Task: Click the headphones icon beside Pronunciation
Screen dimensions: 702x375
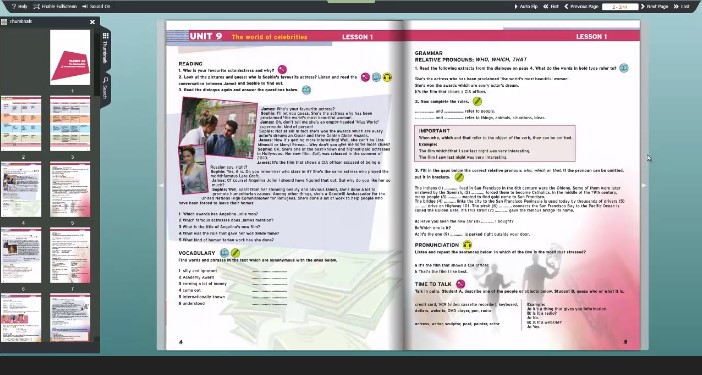Action: pyautogui.click(x=467, y=245)
